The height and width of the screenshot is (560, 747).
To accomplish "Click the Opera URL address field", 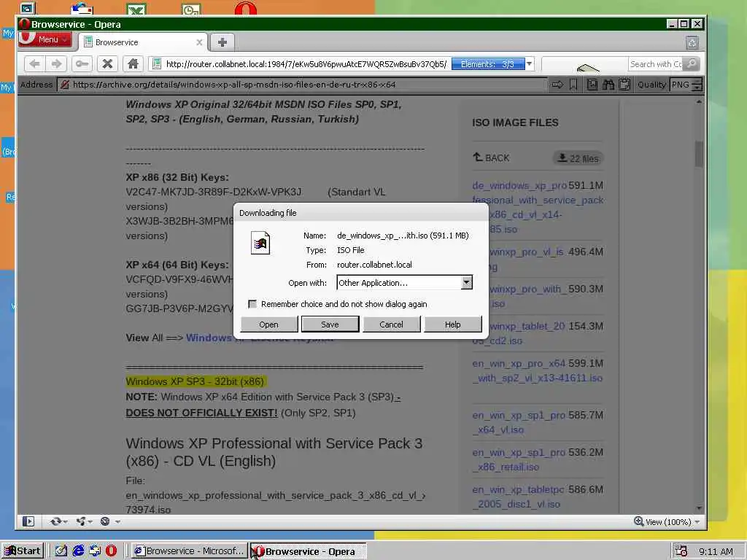I will click(305, 64).
